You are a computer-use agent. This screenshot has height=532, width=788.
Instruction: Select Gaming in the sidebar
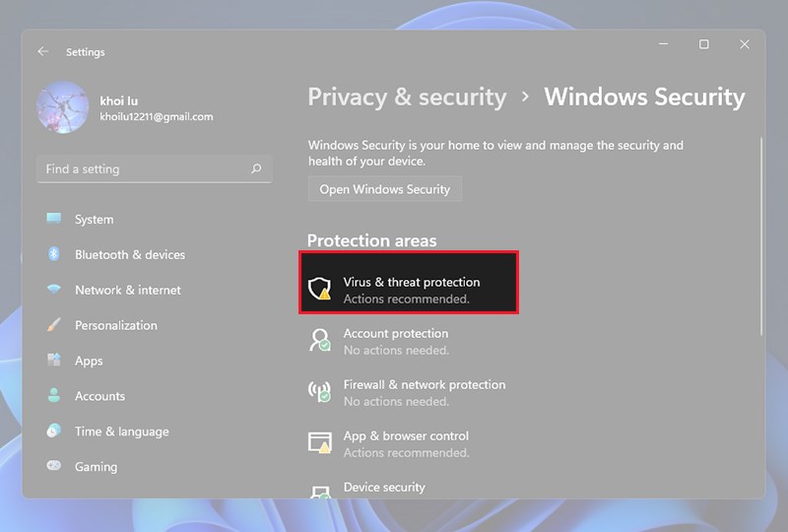(96, 467)
